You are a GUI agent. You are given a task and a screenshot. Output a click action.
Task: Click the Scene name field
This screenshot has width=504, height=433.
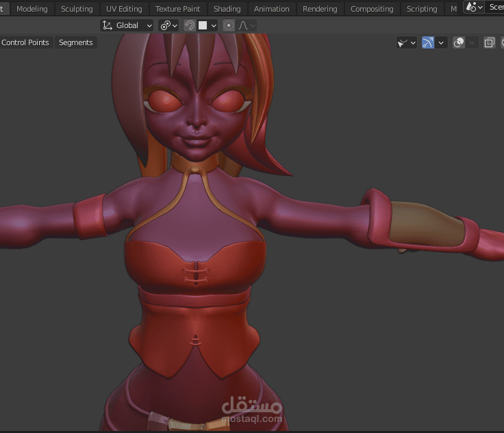coord(496,8)
